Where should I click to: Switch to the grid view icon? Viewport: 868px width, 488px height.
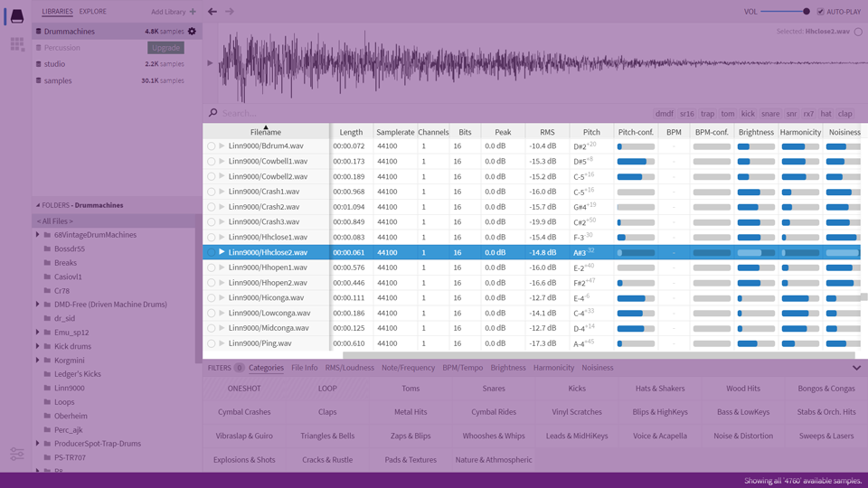[x=17, y=44]
